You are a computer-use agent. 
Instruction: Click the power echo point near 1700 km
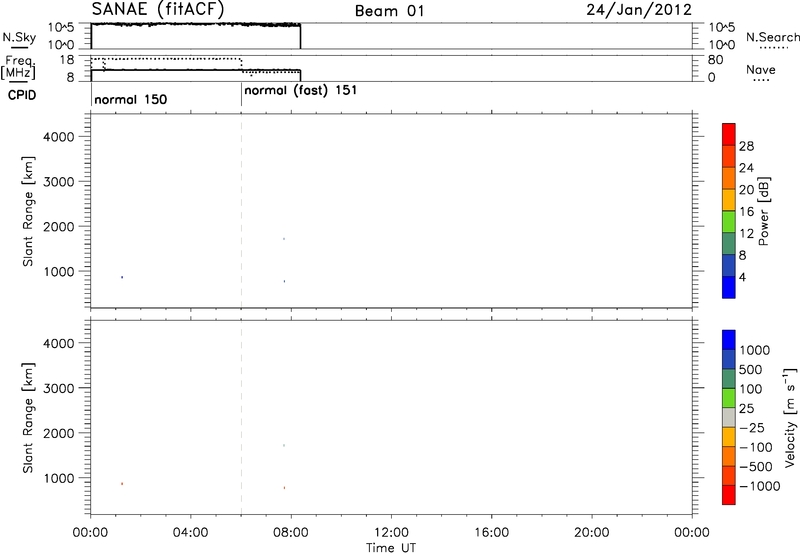[284, 239]
